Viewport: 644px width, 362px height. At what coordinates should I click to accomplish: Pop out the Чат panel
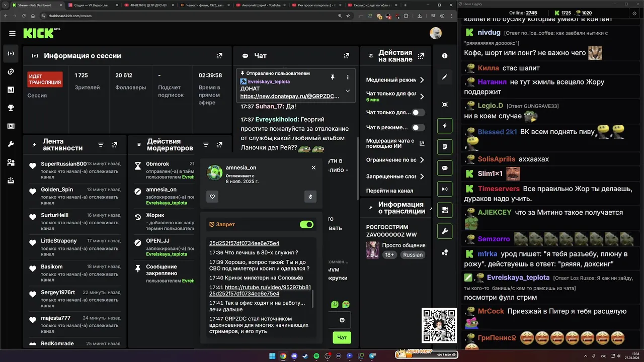(346, 56)
